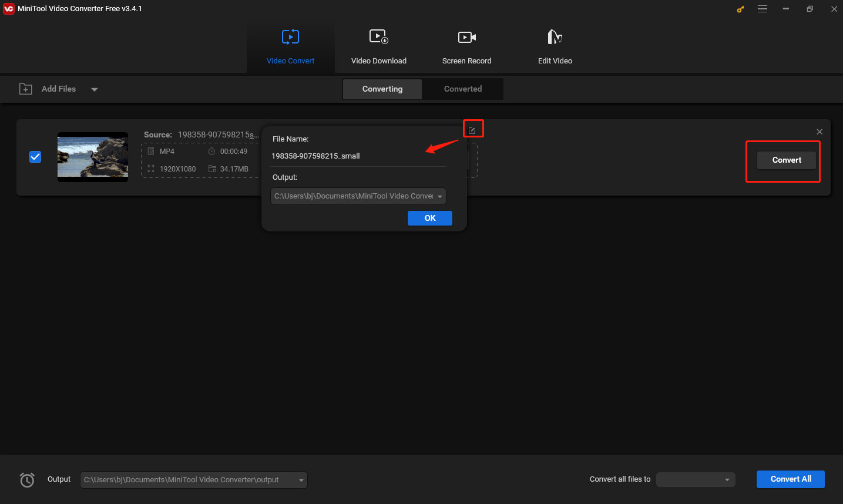Image resolution: width=843 pixels, height=504 pixels.
Task: Show the Converted list tab
Action: pos(463,89)
